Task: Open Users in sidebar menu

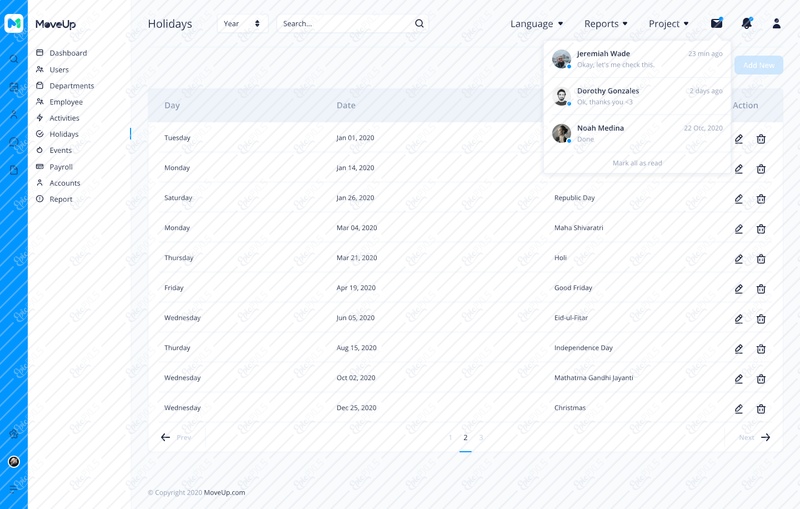Action: [53, 69]
